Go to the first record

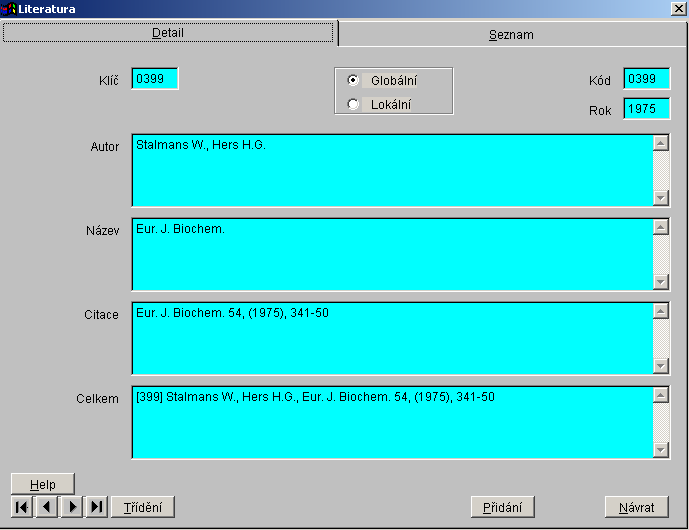click(22, 507)
